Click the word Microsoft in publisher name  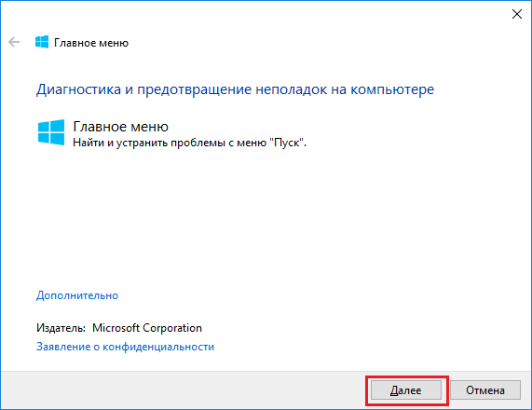pyautogui.click(x=116, y=328)
